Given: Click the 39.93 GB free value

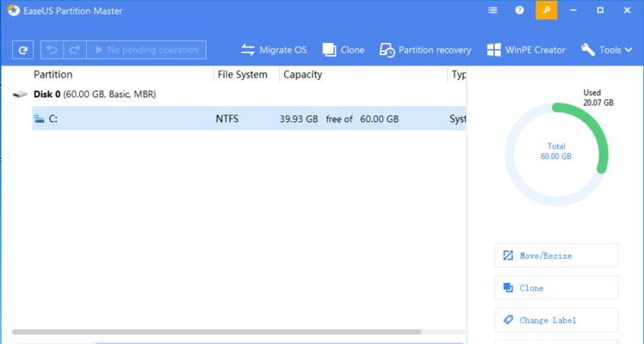Looking at the screenshot, I should pos(299,119).
